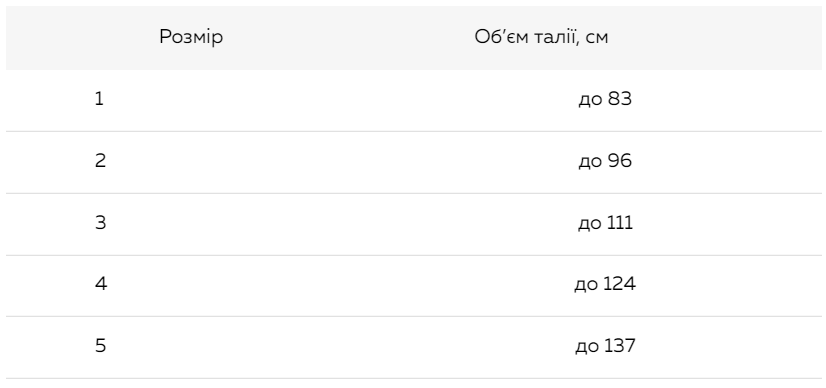826x388 pixels.
Task: Click the до 96 waist value
Action: (x=605, y=161)
